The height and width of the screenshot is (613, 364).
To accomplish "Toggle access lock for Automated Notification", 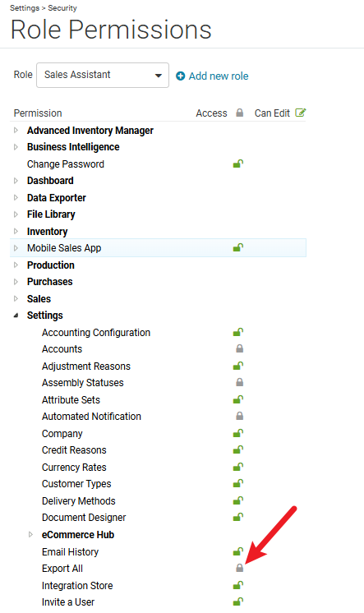I will 239,416.
